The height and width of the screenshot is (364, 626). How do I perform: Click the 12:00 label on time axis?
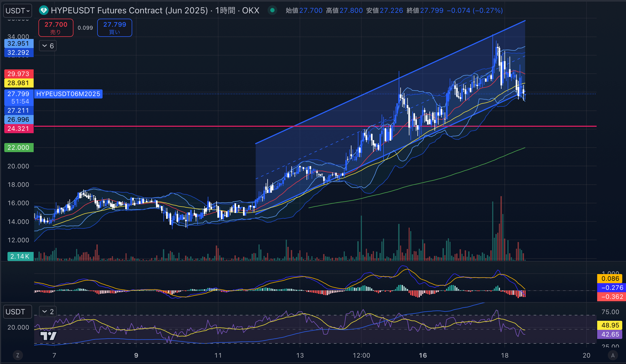tap(361, 355)
